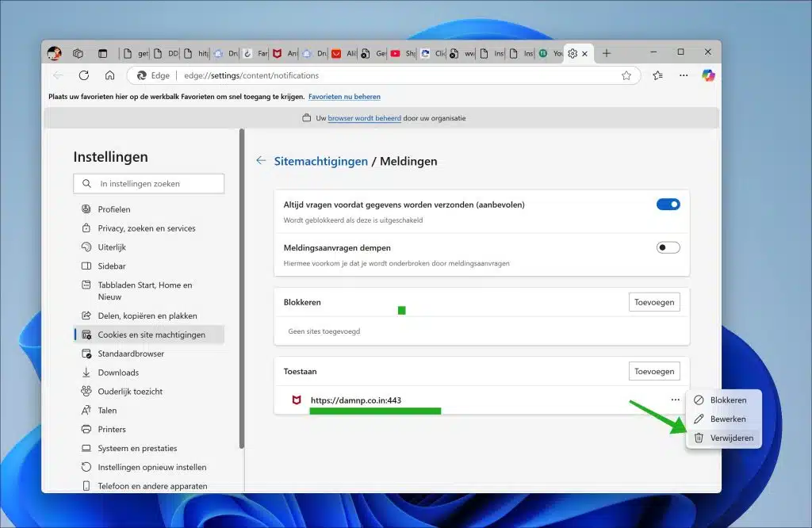The height and width of the screenshot is (528, 812).
Task: Open more actions for https://damnp.co.in:443
Action: click(676, 400)
